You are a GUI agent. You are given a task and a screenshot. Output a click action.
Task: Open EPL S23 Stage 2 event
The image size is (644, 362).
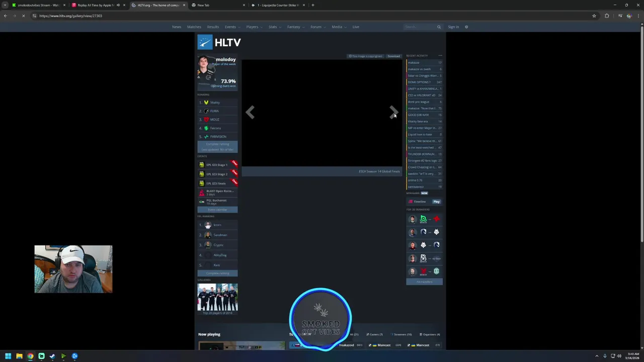point(217,174)
